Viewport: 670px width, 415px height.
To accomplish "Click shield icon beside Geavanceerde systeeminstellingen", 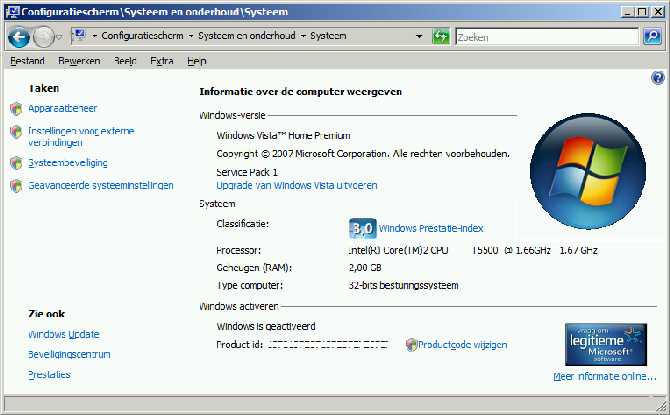I will [x=16, y=186].
